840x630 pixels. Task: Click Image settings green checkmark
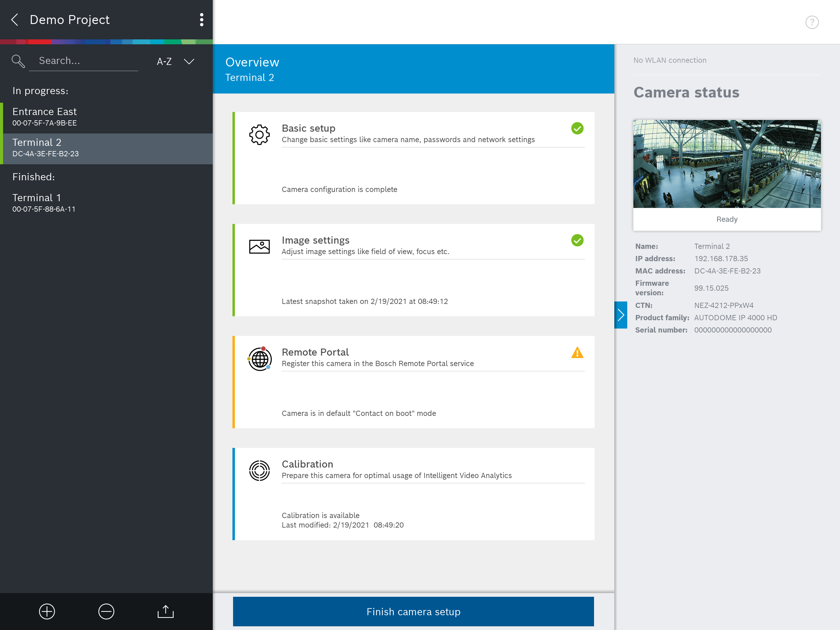click(577, 241)
